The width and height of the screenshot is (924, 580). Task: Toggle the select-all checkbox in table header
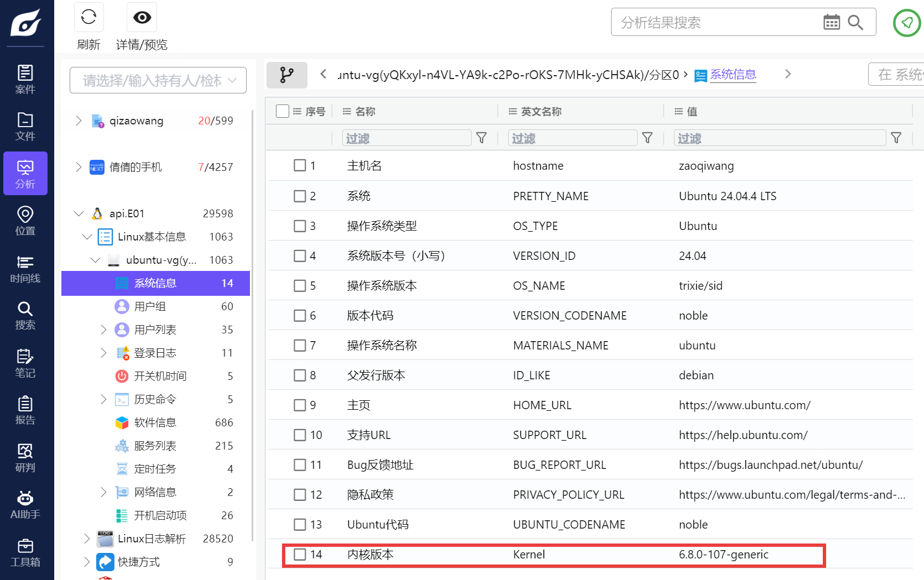283,111
